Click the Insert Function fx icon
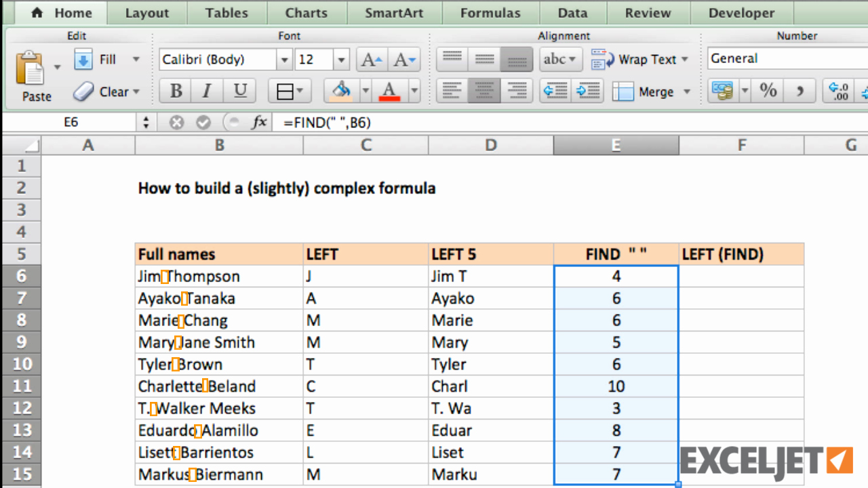Viewport: 868px width, 488px height. click(260, 122)
